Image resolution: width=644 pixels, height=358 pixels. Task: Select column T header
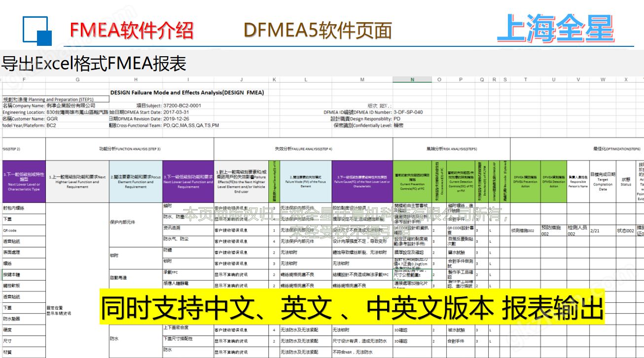click(x=525, y=79)
